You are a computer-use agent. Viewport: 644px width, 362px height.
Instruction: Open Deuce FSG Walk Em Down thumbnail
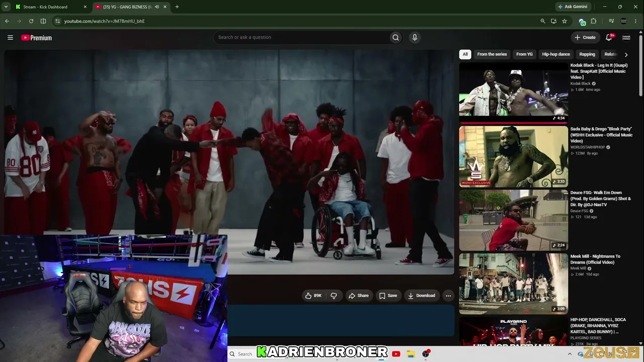point(513,220)
